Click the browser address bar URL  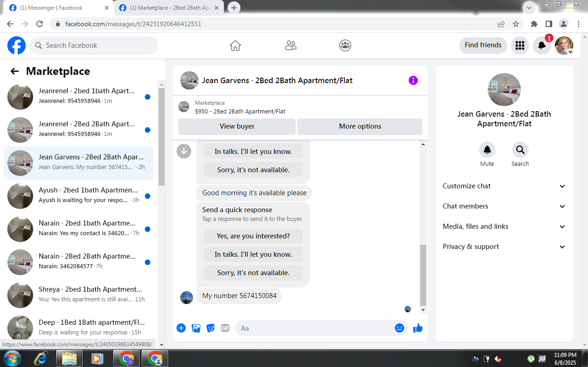(x=133, y=24)
